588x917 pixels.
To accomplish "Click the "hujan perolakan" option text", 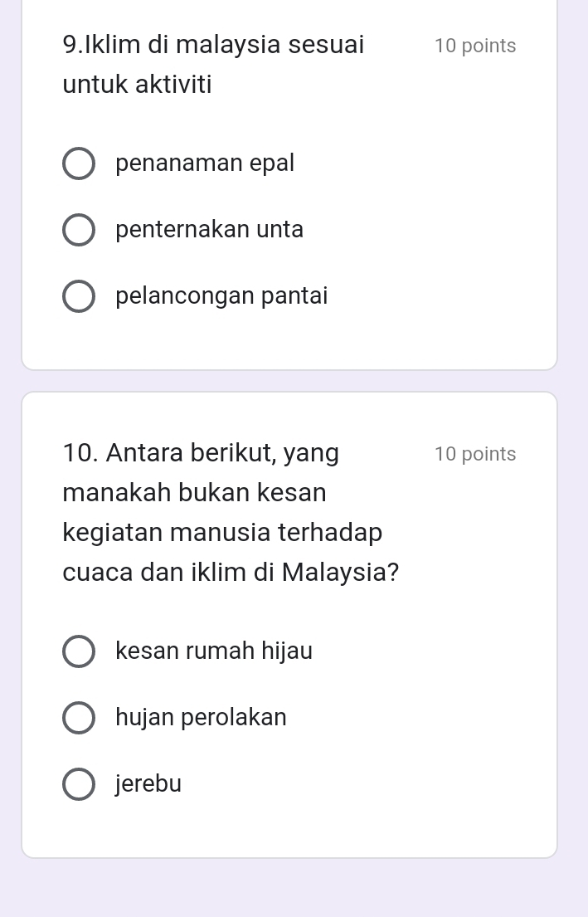I will click(202, 717).
